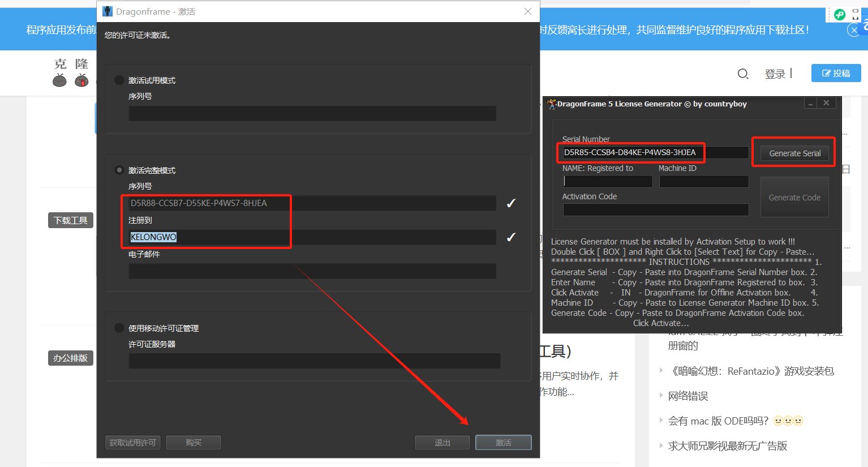Click the Serial Number field in License Generator
This screenshot has width=868, height=467.
656,152
